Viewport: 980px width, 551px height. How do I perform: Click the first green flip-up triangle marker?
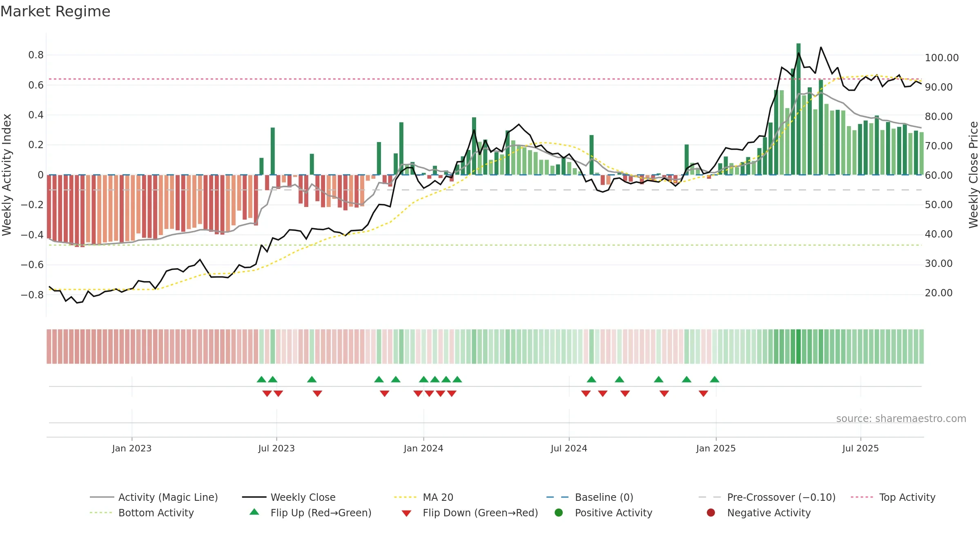262,379
